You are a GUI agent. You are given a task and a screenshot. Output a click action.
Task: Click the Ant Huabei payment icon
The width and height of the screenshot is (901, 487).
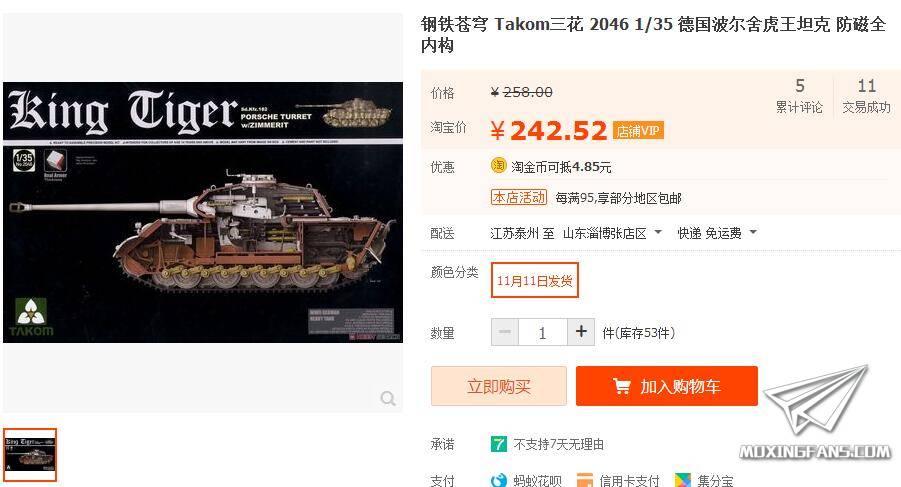(498, 480)
